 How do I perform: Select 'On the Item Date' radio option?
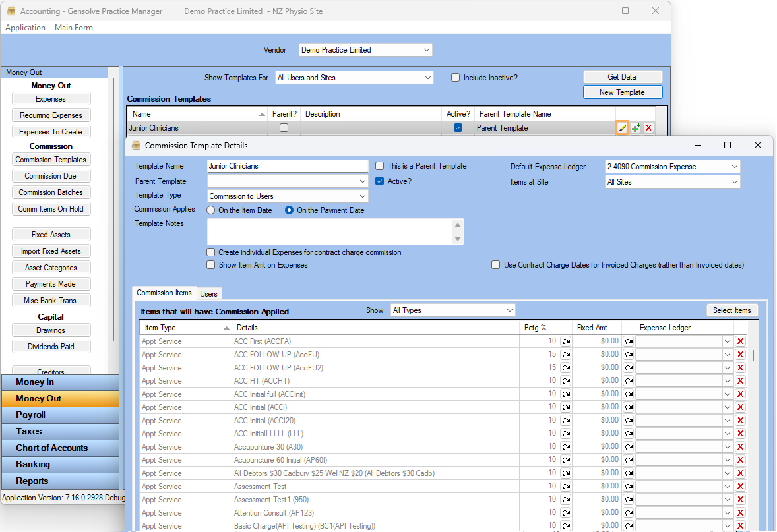point(211,210)
